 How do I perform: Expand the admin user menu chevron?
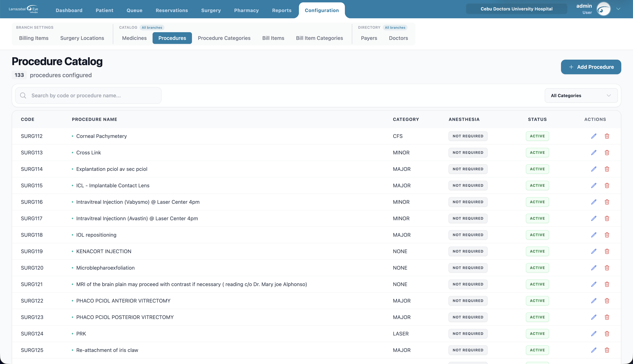[x=618, y=9]
